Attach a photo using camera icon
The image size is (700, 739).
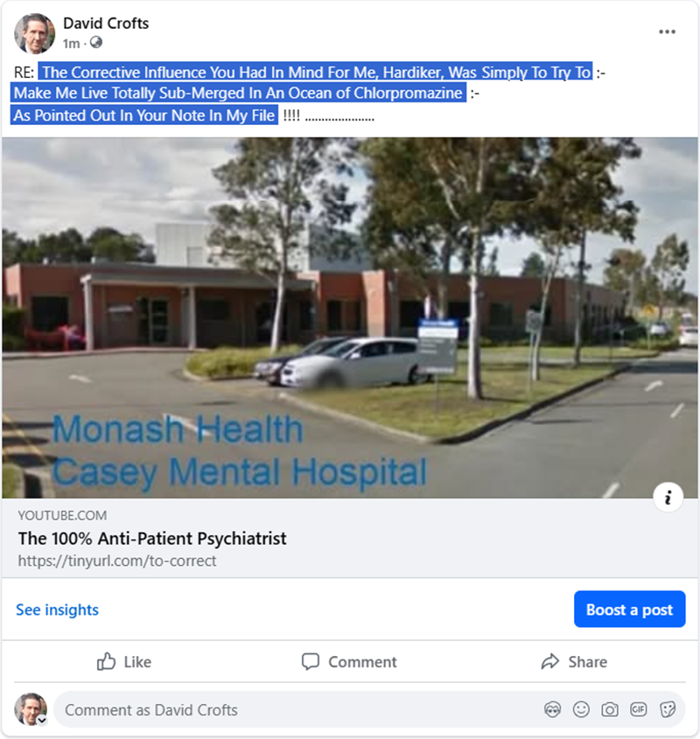coord(609,709)
